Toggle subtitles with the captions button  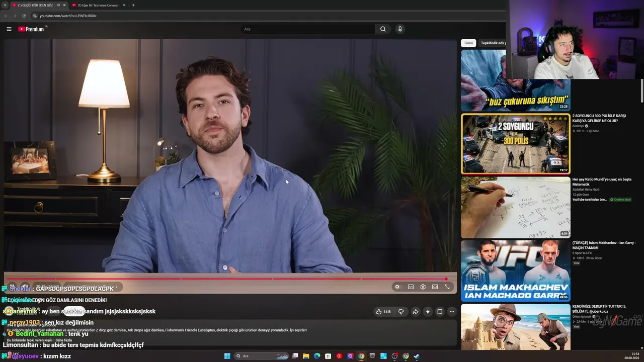411,287
